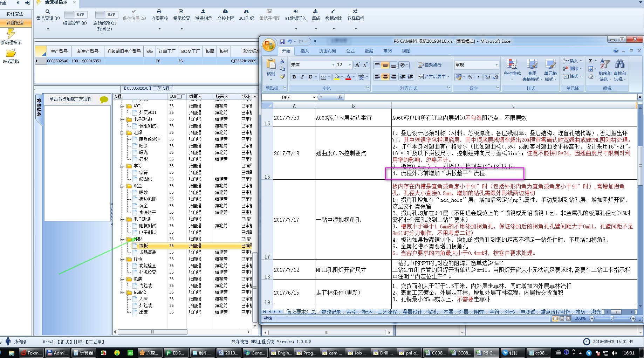Select 设计算法 in left panel
644x358 pixels.
coord(15,14)
